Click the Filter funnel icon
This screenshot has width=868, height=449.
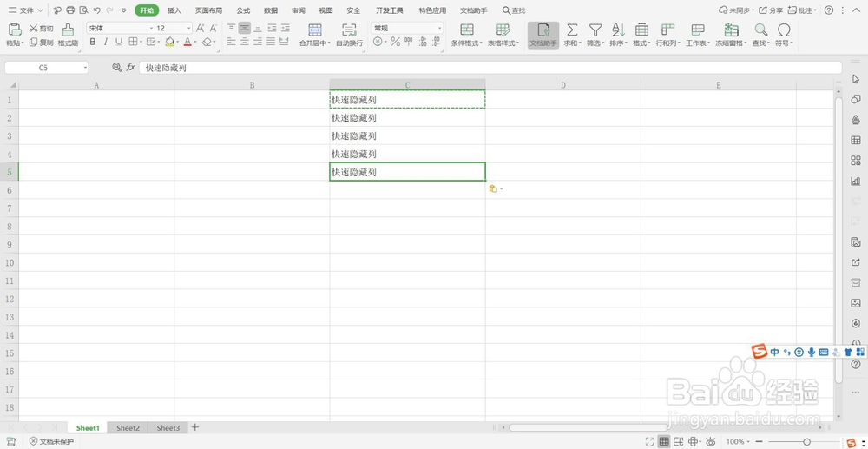pyautogui.click(x=595, y=30)
